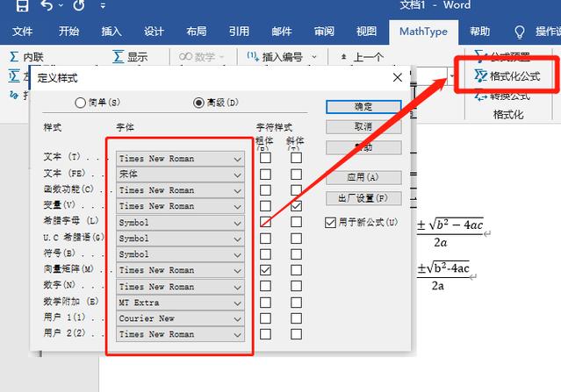The width and height of the screenshot is (561, 392).
Task: Open font dropdown for 数字(N)
Action: click(180, 287)
